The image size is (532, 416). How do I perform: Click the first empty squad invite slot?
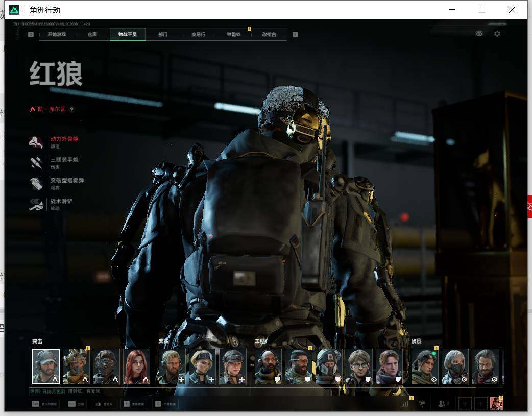[465, 404]
